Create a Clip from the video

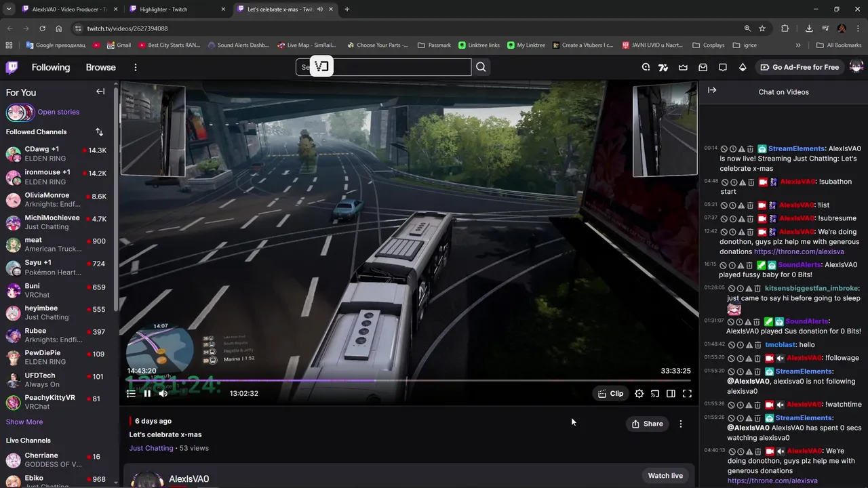click(610, 393)
